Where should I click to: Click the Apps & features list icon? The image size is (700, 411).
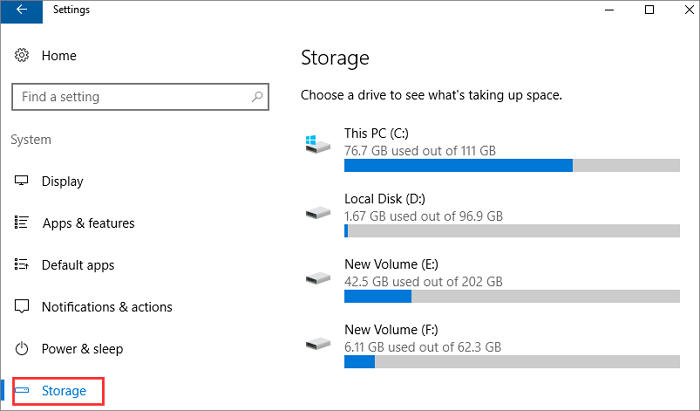tap(21, 223)
